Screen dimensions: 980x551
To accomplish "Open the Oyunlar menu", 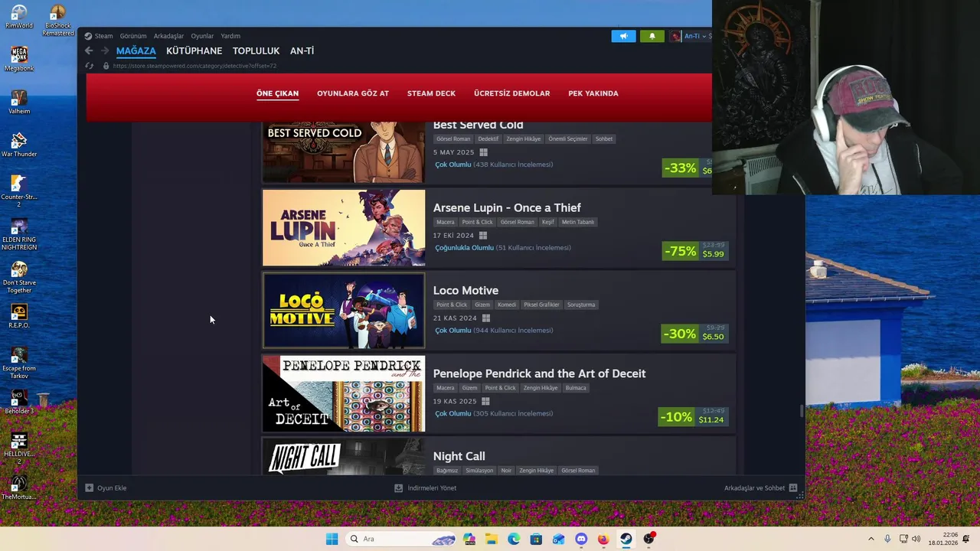I will pyautogui.click(x=202, y=36).
